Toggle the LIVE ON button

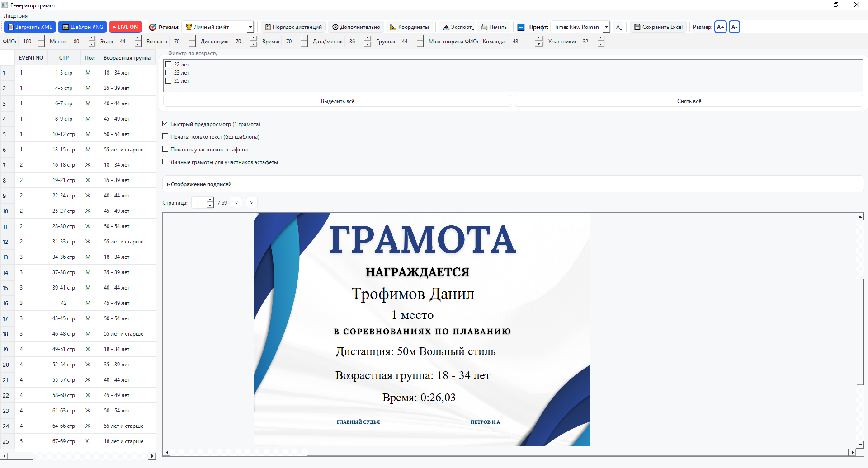coord(126,27)
